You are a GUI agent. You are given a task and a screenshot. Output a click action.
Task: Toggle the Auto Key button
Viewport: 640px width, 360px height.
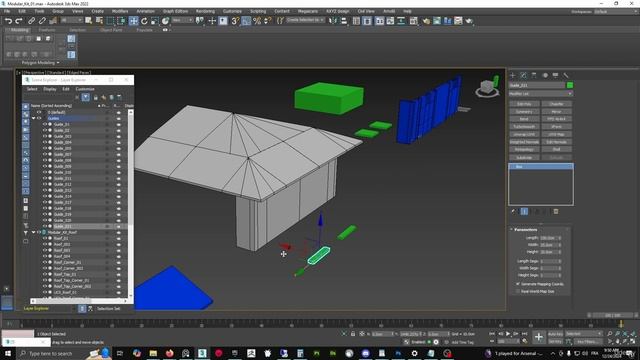click(x=555, y=334)
